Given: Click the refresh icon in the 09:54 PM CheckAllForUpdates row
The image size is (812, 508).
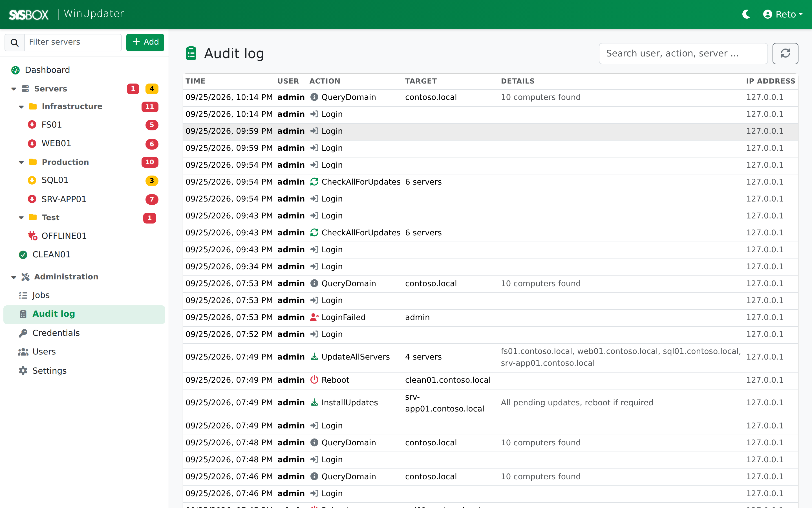Looking at the screenshot, I should 314,182.
